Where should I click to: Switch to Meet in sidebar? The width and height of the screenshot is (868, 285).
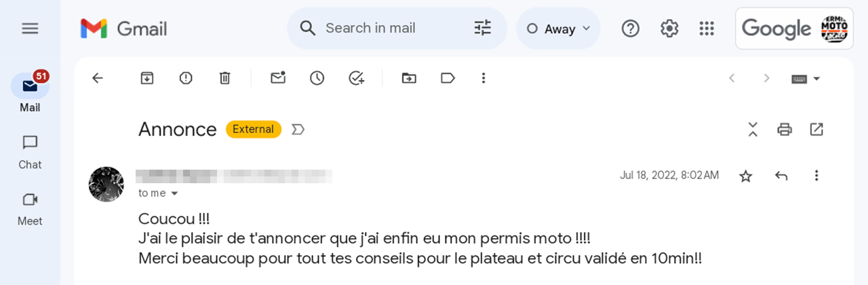30,209
